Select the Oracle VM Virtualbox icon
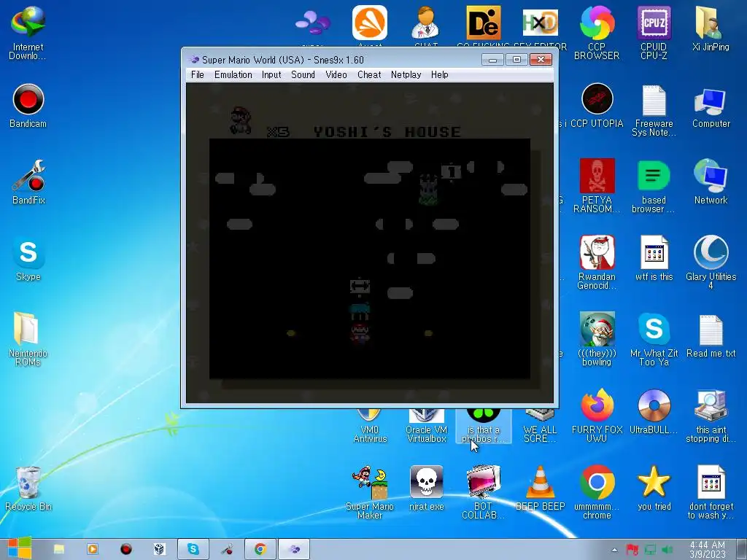The image size is (747, 560). point(426,427)
